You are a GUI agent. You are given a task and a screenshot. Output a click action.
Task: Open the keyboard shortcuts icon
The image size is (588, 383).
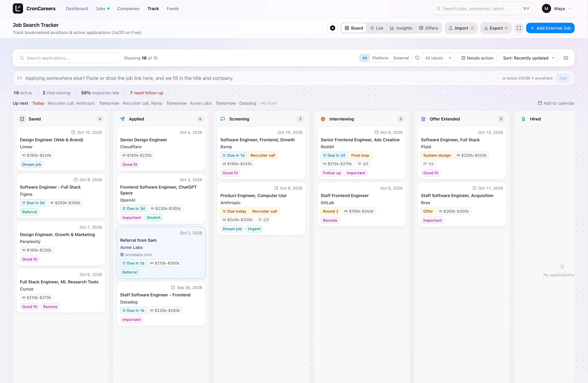(566, 58)
